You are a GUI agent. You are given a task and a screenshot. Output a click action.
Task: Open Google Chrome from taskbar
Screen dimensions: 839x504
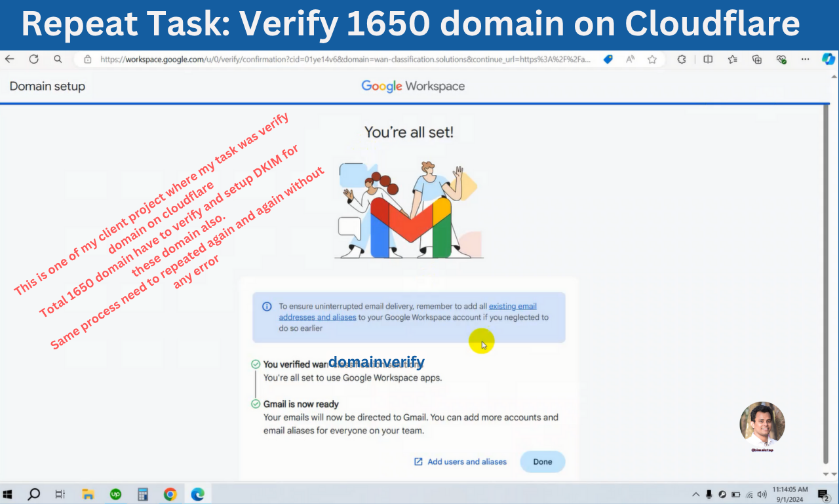point(170,494)
